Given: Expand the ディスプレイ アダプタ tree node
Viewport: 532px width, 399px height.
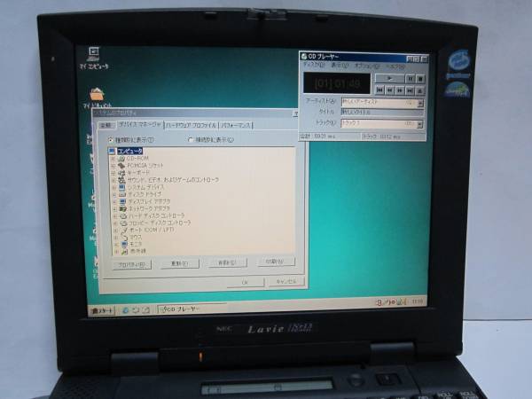Looking at the screenshot, I should click(x=114, y=201).
